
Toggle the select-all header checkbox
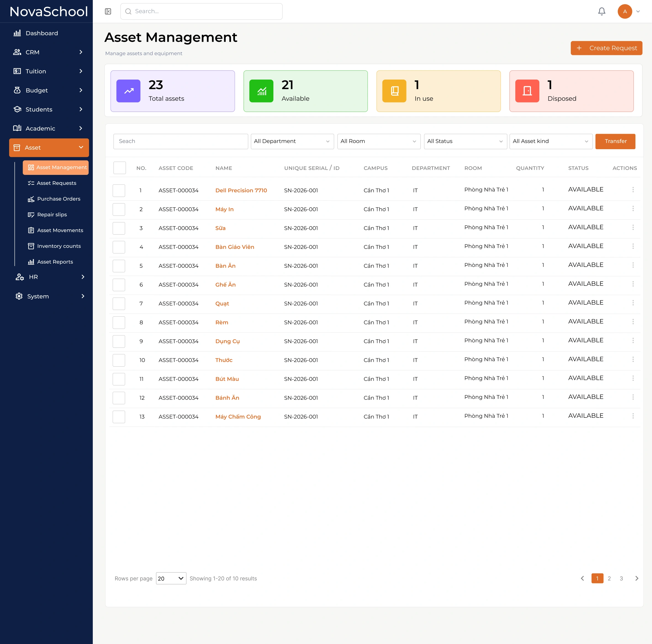tap(120, 168)
